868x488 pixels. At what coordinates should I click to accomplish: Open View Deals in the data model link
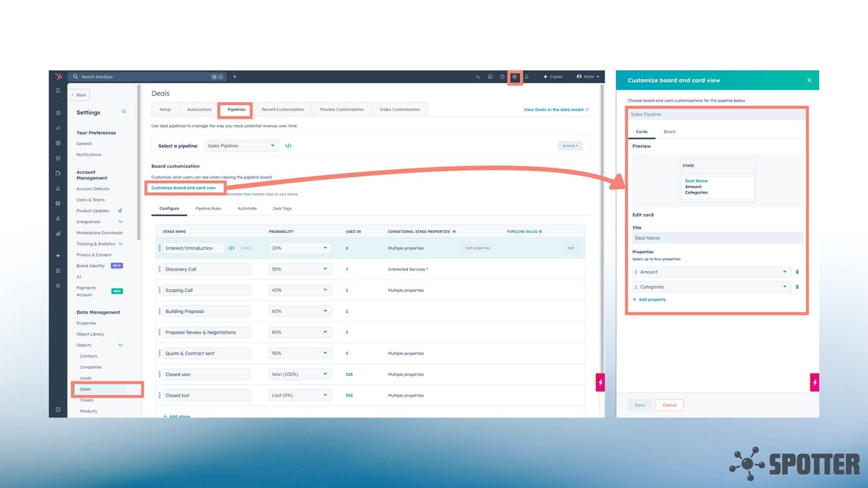coord(556,109)
